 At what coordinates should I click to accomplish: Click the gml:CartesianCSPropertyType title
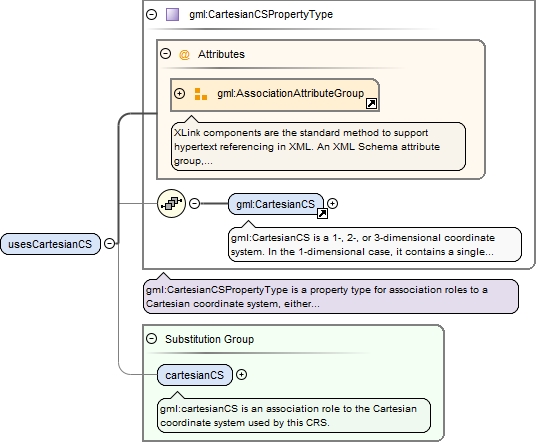(261, 14)
